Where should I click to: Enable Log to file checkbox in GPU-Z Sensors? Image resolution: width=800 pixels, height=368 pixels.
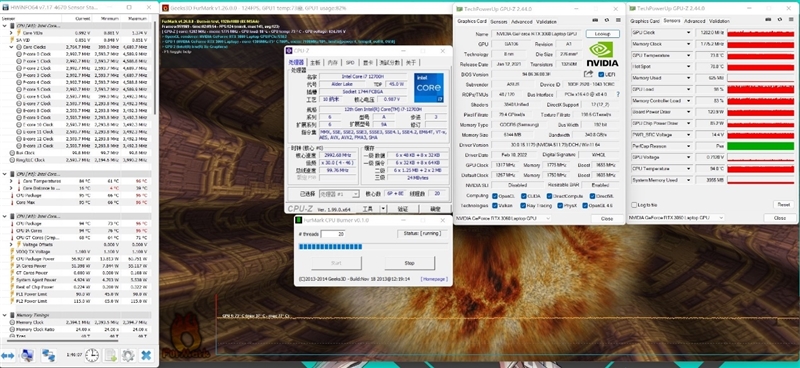coord(634,205)
